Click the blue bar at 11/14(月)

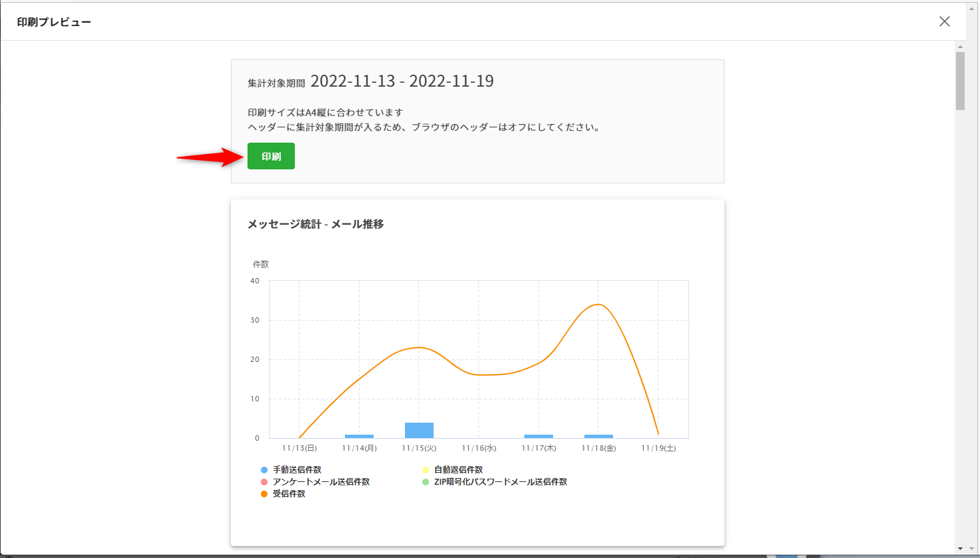359,436
